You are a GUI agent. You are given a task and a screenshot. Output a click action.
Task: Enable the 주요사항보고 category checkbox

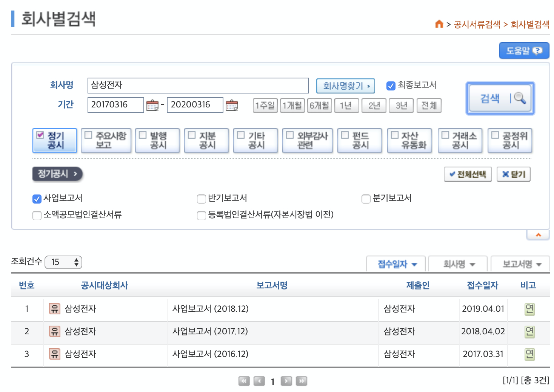(89, 135)
